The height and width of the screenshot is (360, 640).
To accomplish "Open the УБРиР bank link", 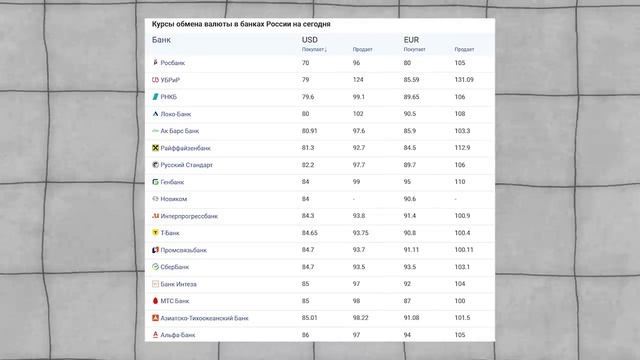I will pos(170,80).
